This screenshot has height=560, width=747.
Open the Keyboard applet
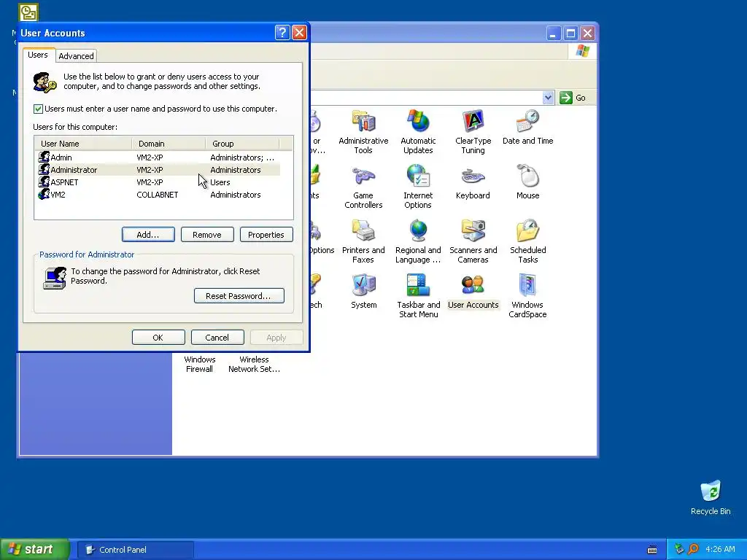tap(473, 182)
